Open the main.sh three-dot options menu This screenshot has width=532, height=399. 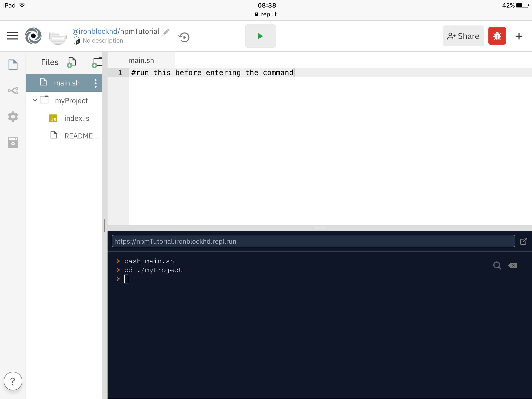[96, 83]
